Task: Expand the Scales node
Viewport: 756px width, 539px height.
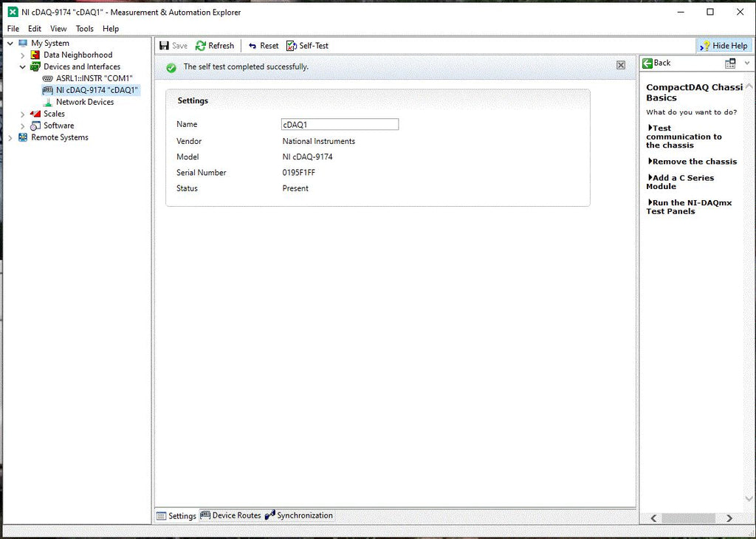Action: pos(23,114)
